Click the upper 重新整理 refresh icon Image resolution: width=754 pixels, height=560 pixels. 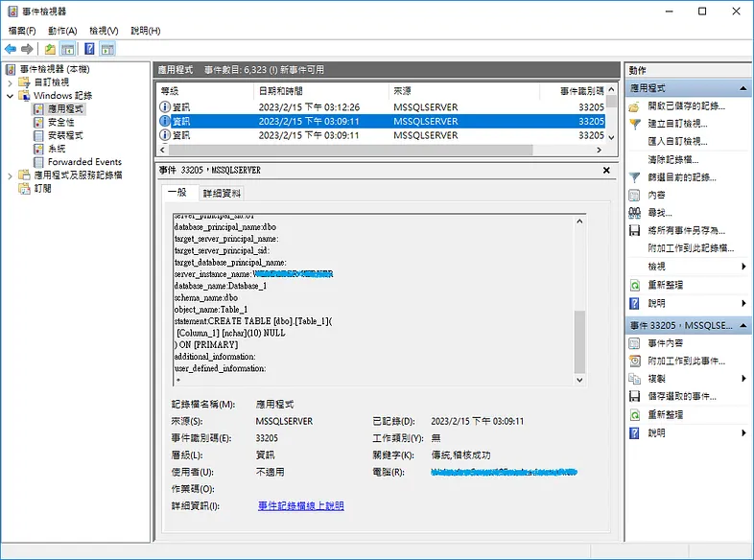(635, 285)
